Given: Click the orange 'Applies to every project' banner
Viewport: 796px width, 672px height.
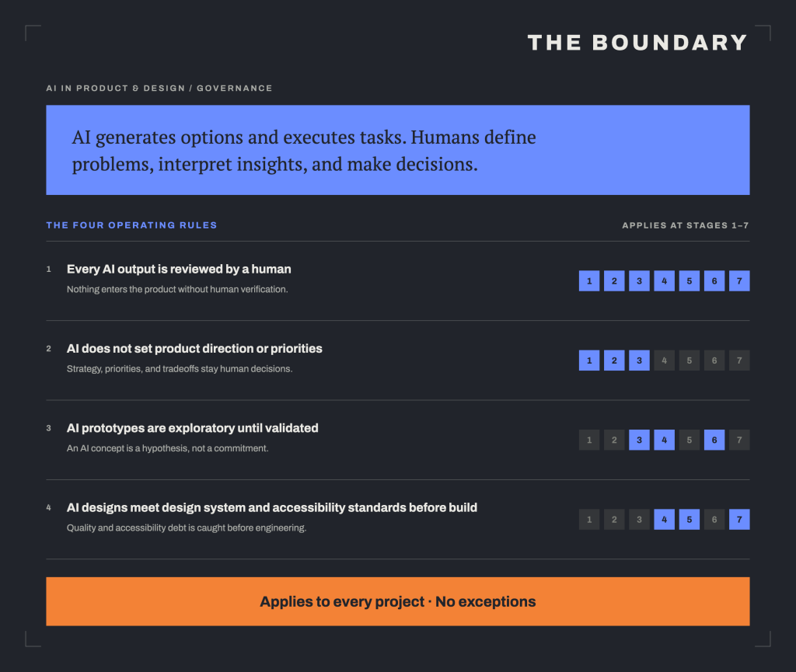Looking at the screenshot, I should [398, 601].
